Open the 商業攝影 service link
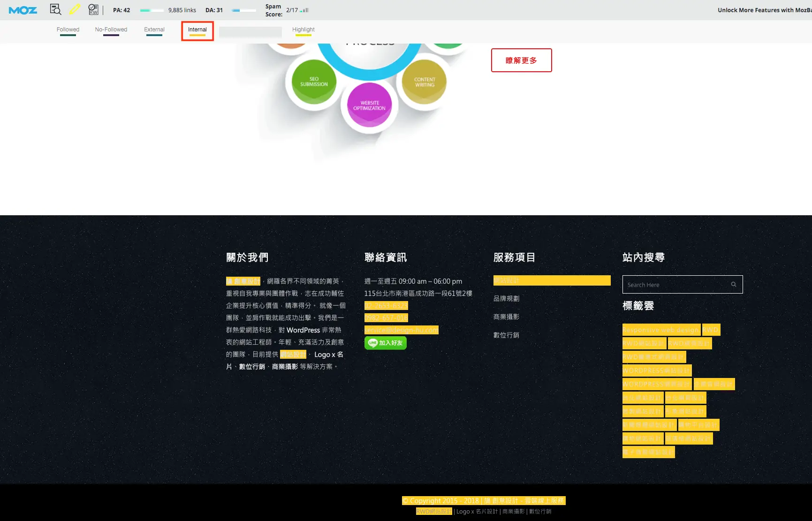The width and height of the screenshot is (812, 521). click(x=507, y=317)
